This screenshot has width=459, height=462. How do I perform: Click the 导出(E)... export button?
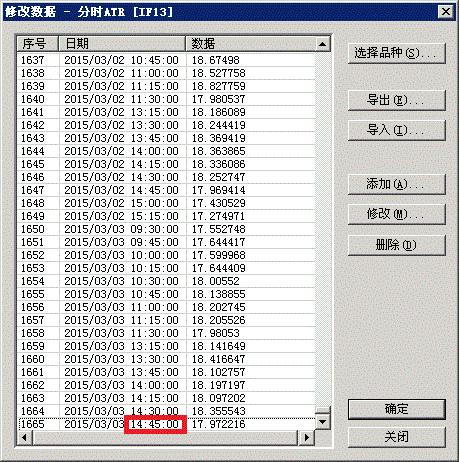tap(397, 100)
